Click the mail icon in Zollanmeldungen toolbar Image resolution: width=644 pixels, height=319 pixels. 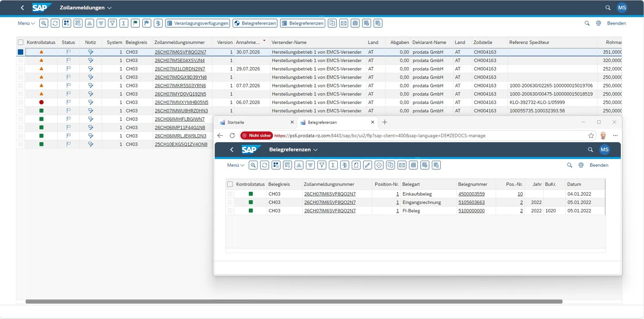(344, 23)
